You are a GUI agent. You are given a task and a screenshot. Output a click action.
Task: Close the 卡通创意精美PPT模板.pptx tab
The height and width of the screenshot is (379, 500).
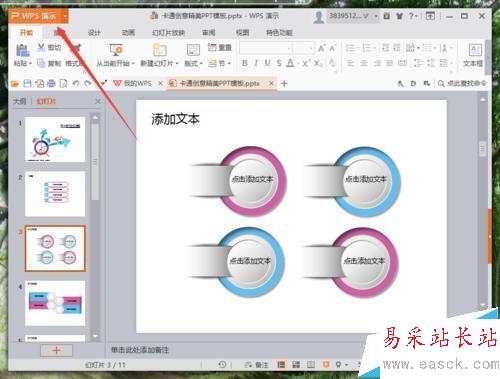(272, 83)
